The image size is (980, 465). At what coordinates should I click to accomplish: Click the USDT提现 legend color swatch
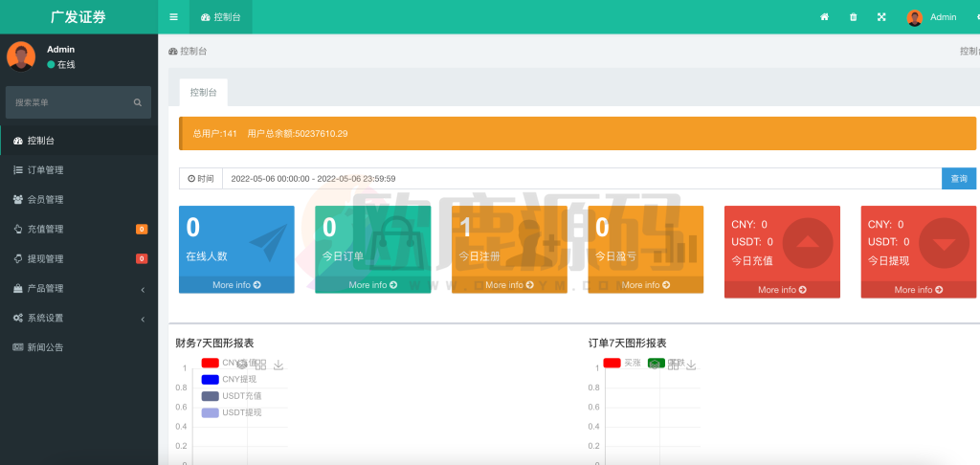[211, 412]
